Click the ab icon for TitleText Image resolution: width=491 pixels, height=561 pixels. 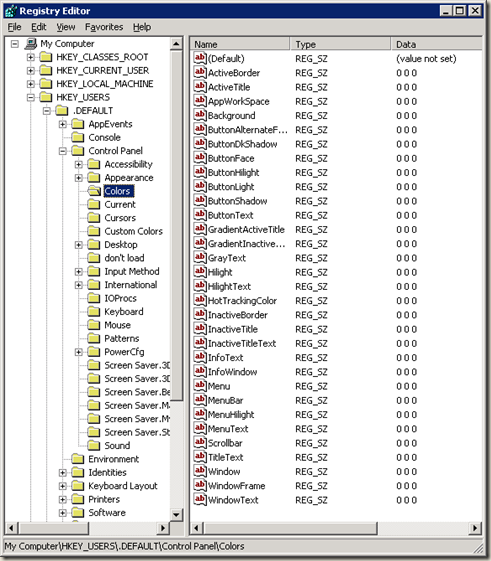coord(200,456)
